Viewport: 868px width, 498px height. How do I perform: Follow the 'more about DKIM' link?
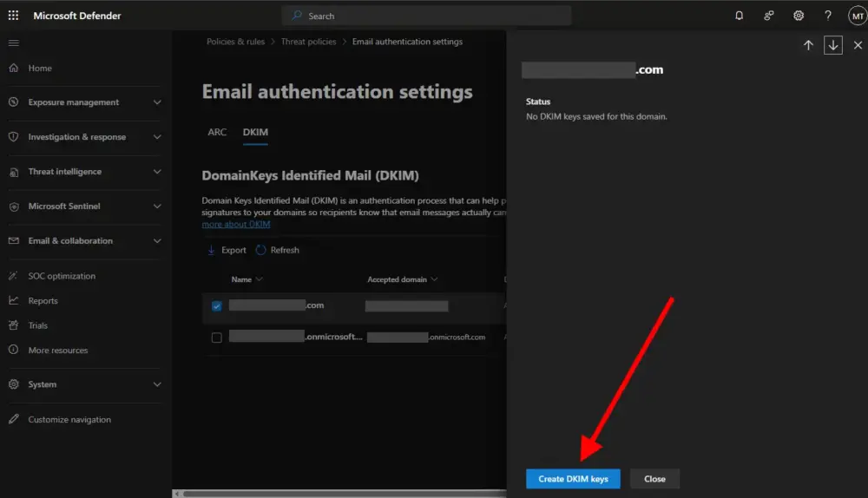click(x=236, y=224)
